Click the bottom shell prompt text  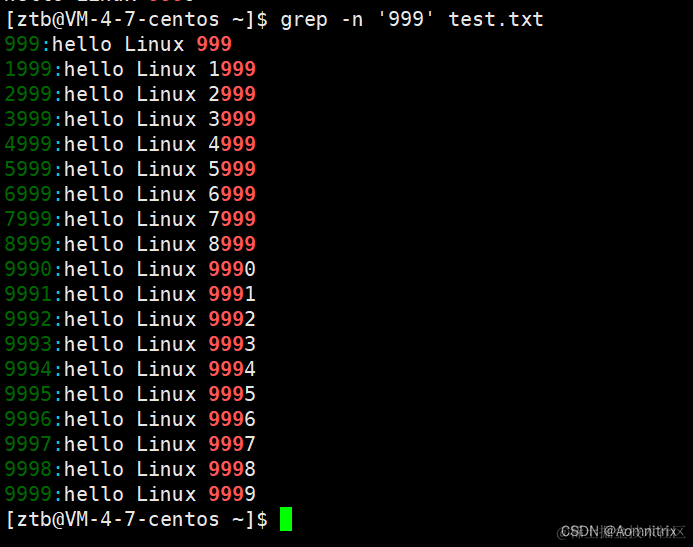[137, 520]
